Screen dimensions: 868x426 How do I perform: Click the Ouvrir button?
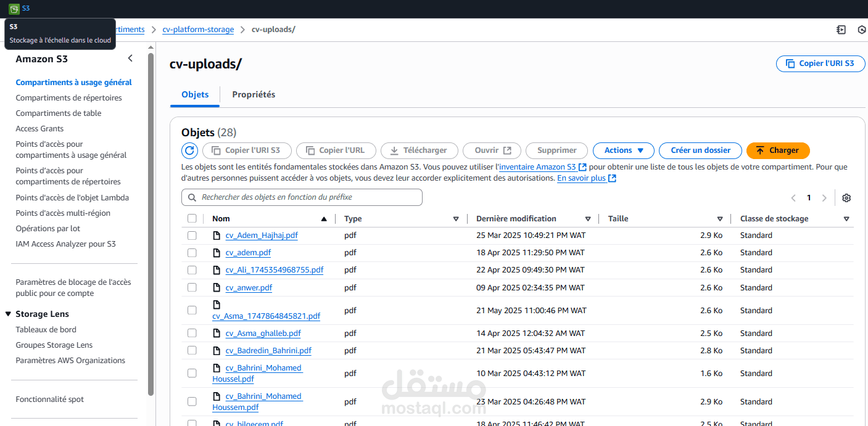coord(492,150)
